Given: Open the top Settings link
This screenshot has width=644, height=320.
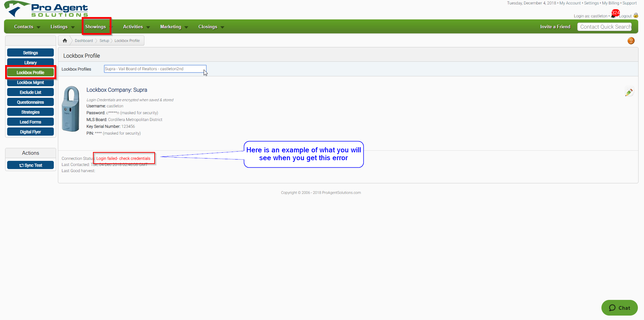Looking at the screenshot, I should click(x=592, y=3).
